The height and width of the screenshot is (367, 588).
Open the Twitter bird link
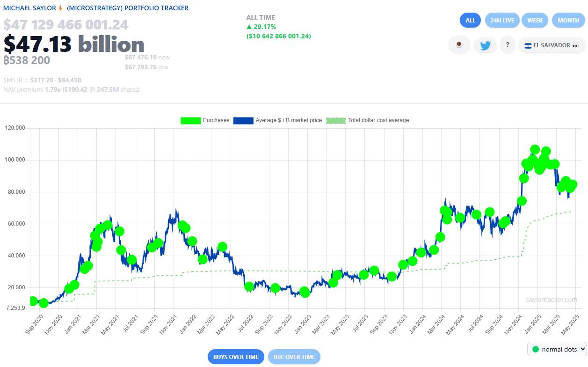[x=485, y=45]
